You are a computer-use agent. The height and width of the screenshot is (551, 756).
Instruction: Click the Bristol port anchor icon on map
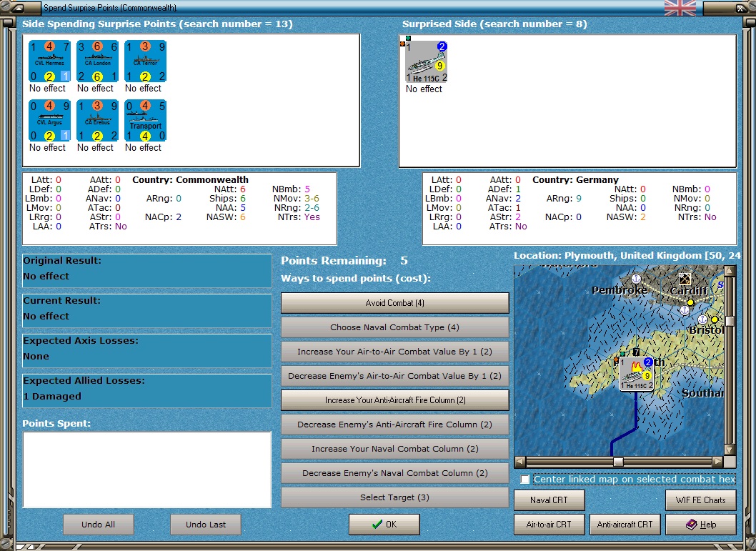[x=702, y=319]
